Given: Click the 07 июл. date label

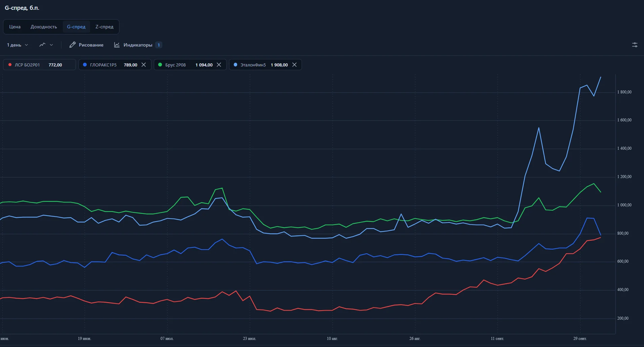Looking at the screenshot, I should [167, 339].
